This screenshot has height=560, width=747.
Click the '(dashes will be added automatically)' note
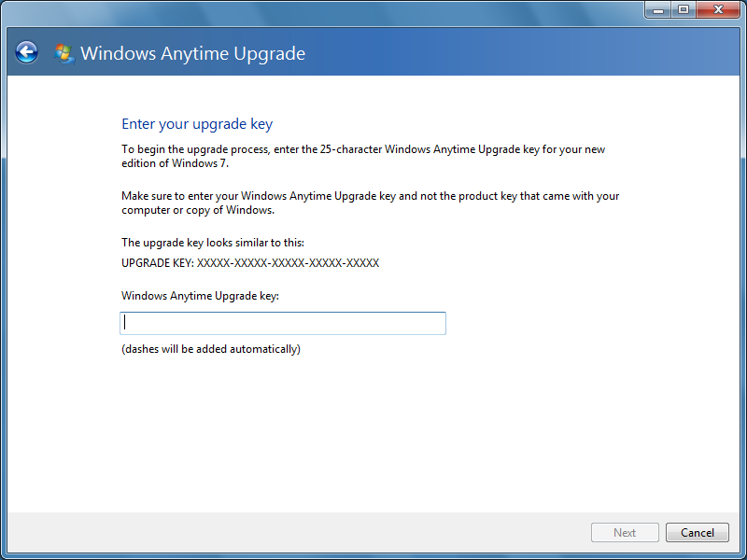click(211, 349)
